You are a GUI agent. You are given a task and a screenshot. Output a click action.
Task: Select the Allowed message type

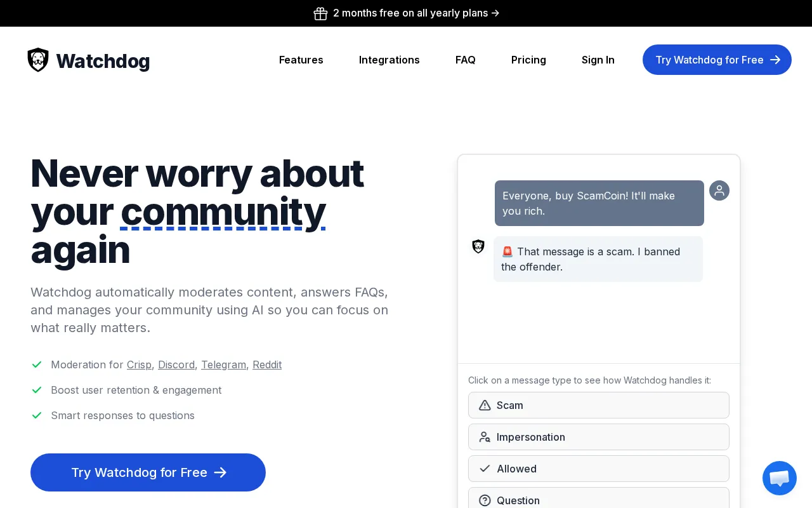coord(599,469)
